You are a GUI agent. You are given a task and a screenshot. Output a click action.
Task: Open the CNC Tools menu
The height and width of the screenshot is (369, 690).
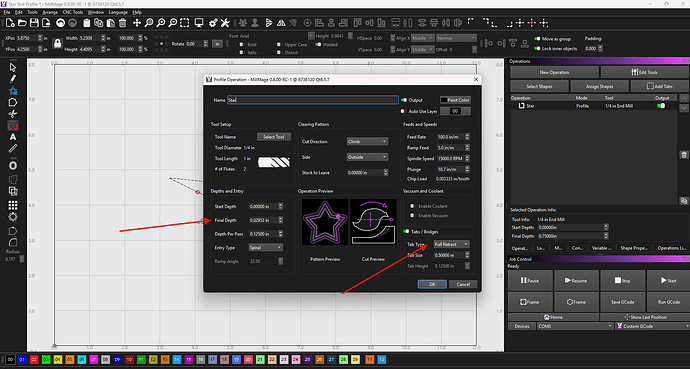[x=73, y=12]
